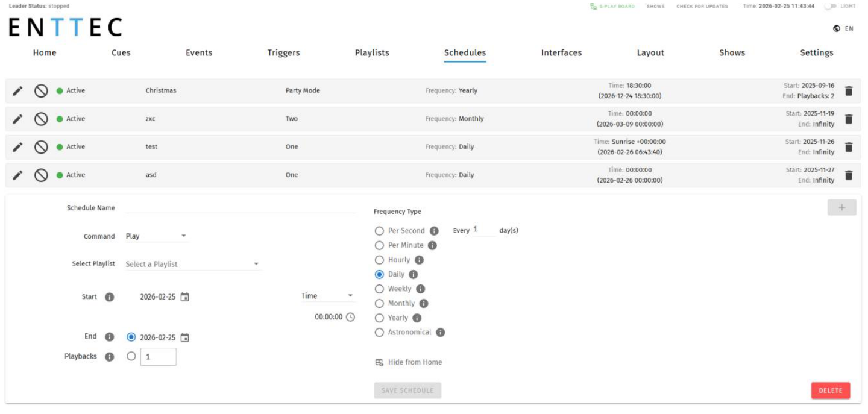This screenshot has height=414, width=868.
Task: Open the Time type dropdown
Action: (x=327, y=296)
